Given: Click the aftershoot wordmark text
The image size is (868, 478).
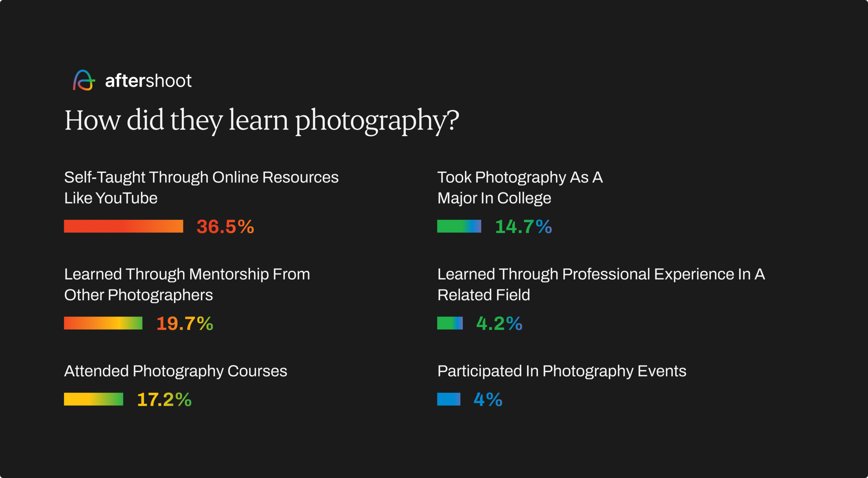Looking at the screenshot, I should (x=148, y=81).
